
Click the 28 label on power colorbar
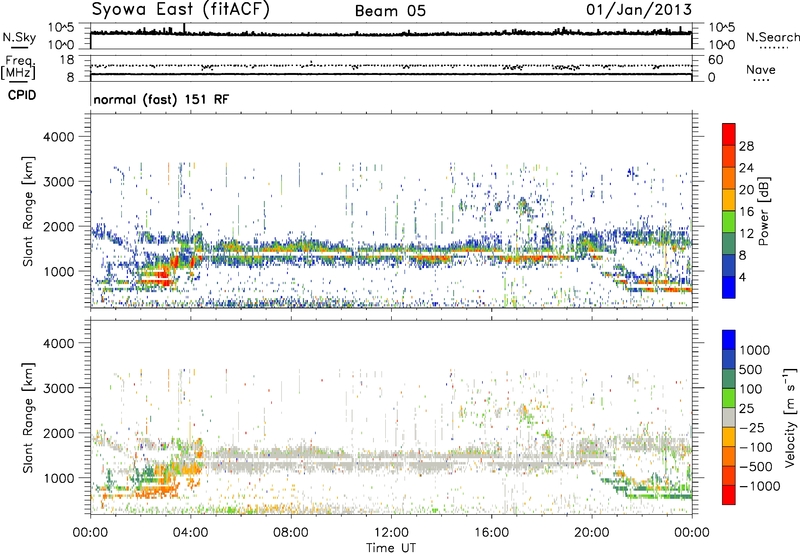click(746, 146)
